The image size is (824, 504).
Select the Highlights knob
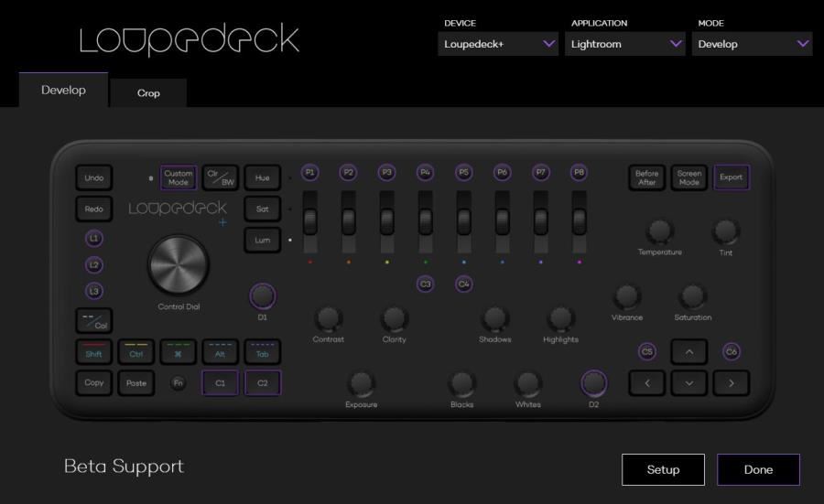click(x=560, y=318)
